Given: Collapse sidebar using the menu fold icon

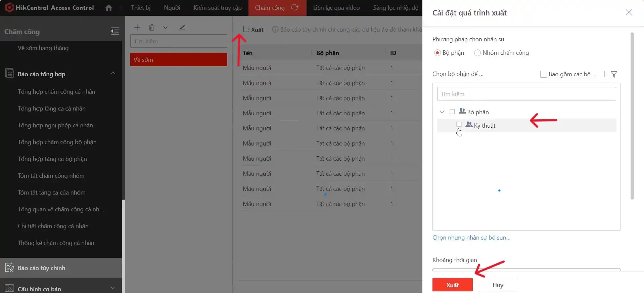Looking at the screenshot, I should pyautogui.click(x=115, y=31).
